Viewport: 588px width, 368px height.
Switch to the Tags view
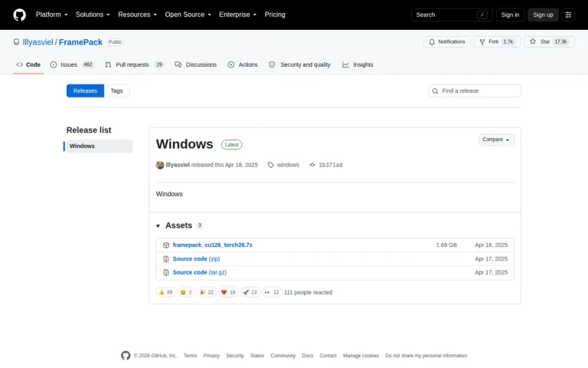click(116, 91)
